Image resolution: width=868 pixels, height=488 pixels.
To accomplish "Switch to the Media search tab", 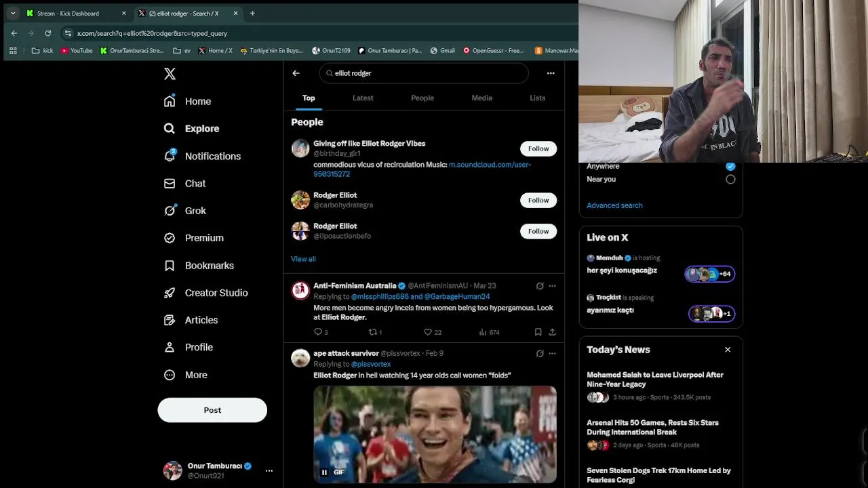I will coord(482,98).
